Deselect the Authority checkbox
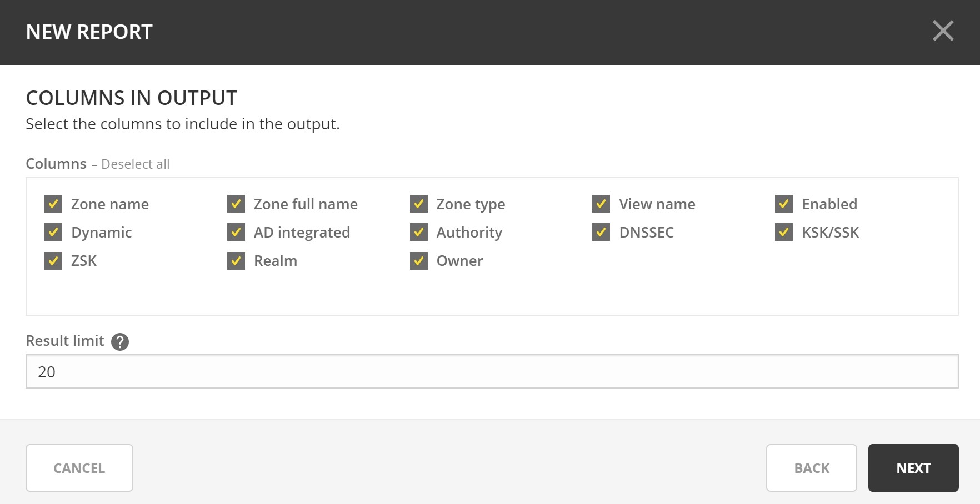The width and height of the screenshot is (980, 504). point(419,232)
